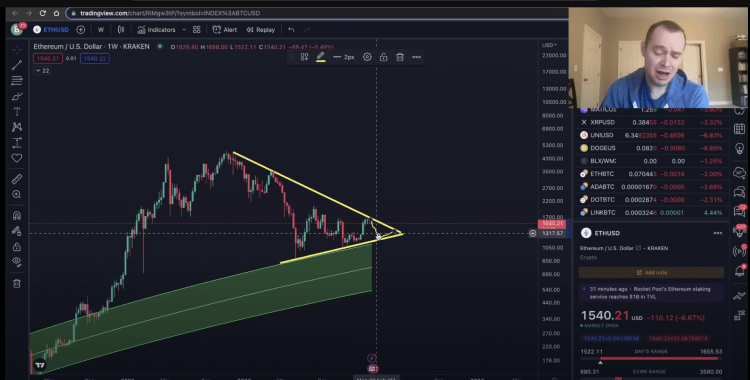Viewport: 750px width, 380px height.
Task: Select DOTBTC in the watchlist
Action: pyautogui.click(x=651, y=200)
